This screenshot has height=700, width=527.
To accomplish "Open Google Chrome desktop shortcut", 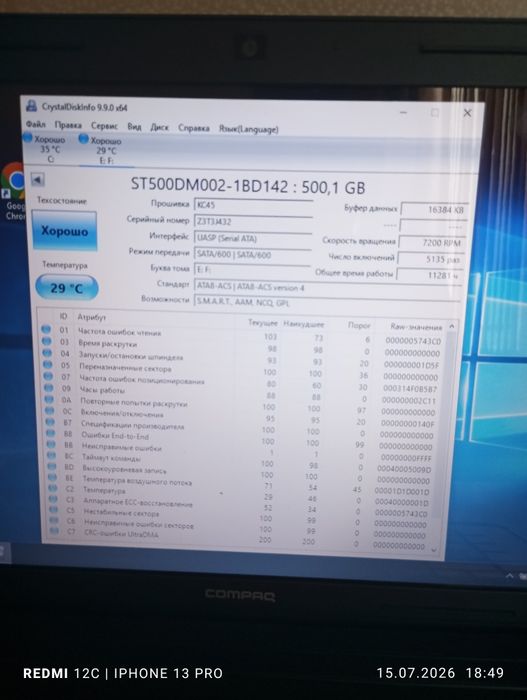I will click(13, 192).
